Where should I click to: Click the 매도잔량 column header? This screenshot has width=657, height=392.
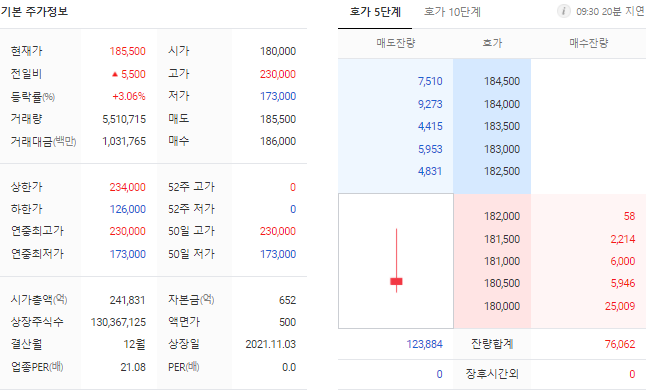point(396,43)
